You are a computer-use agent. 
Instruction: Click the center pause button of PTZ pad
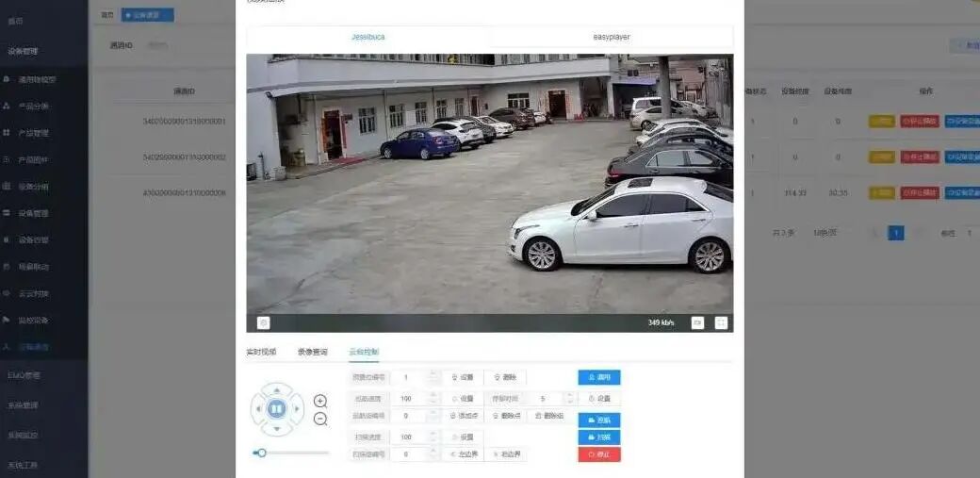277,409
